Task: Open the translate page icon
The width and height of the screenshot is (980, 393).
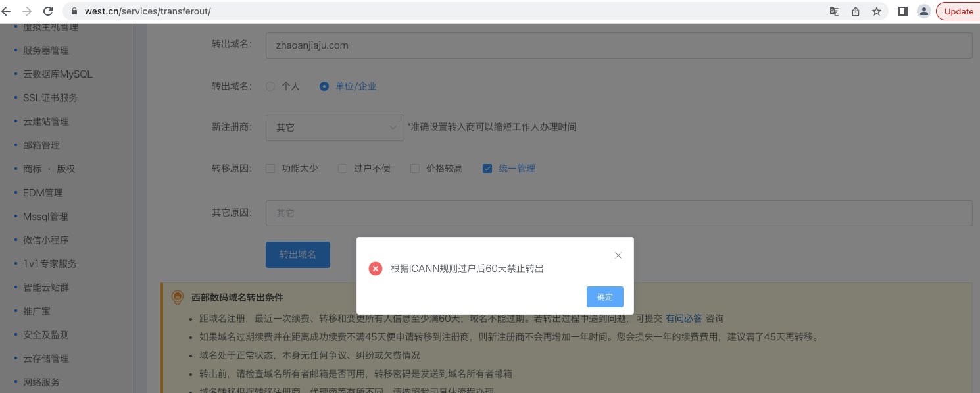Action: pos(834,11)
